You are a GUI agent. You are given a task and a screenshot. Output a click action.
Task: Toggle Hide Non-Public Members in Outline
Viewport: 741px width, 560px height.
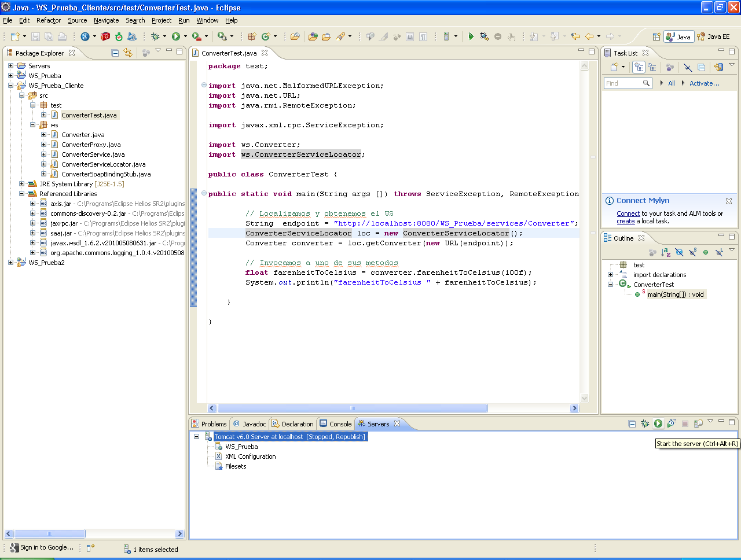coord(706,252)
